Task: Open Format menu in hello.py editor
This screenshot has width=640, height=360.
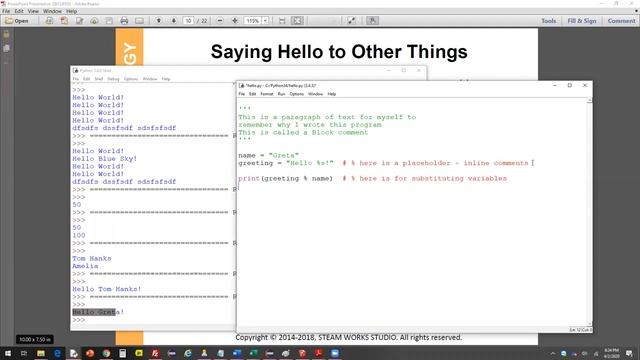Action: (x=267, y=94)
